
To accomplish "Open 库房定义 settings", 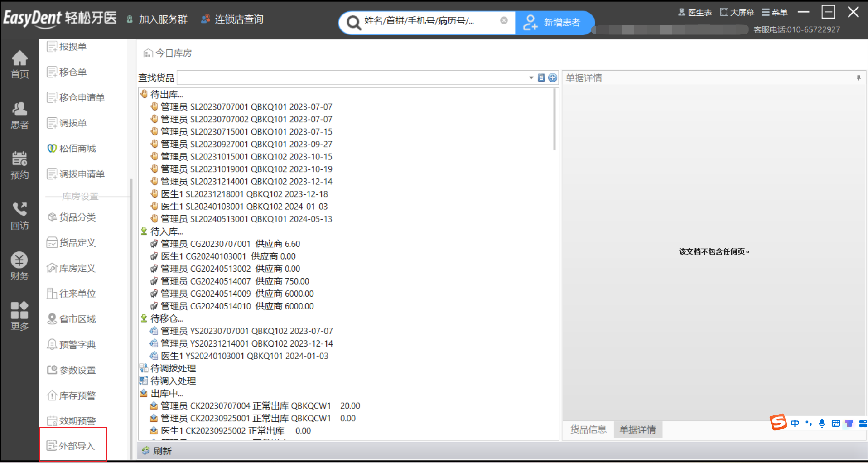I will [72, 268].
